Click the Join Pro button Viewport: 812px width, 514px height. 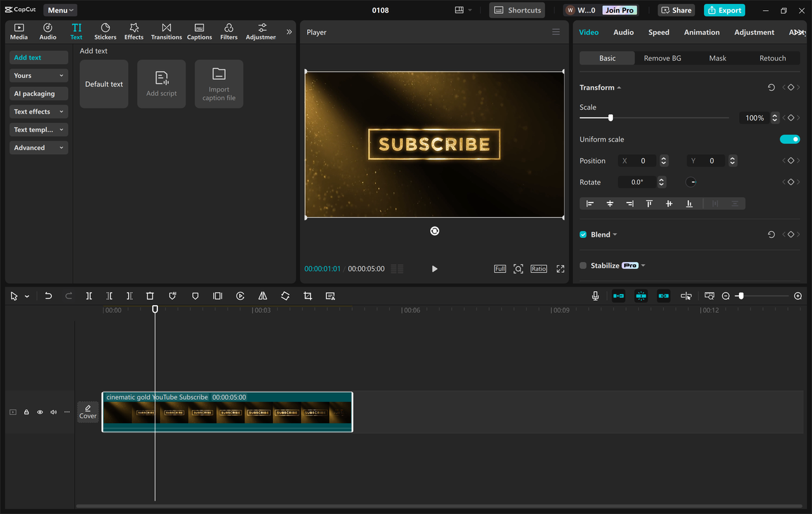click(619, 10)
